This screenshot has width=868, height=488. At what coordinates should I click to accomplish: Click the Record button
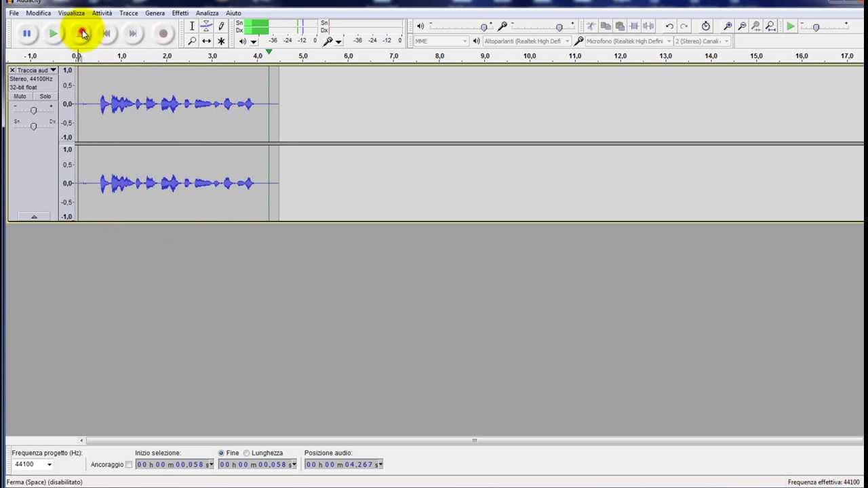coord(163,33)
